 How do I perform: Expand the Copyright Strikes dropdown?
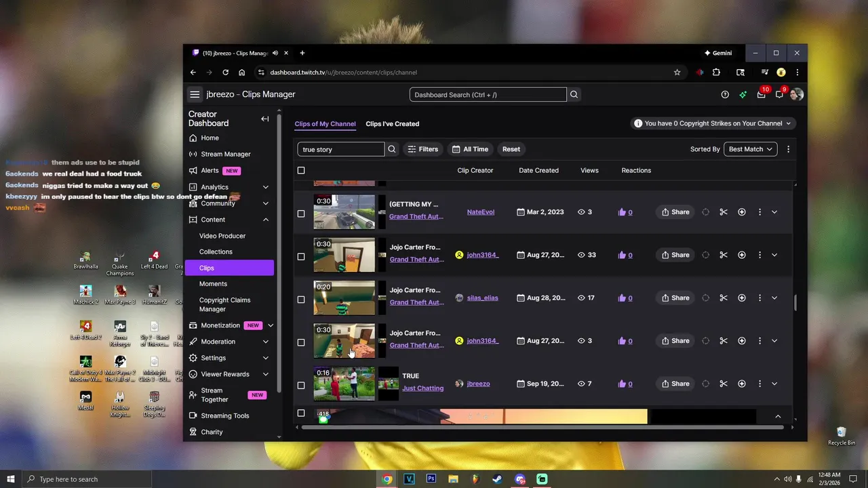pyautogui.click(x=713, y=123)
